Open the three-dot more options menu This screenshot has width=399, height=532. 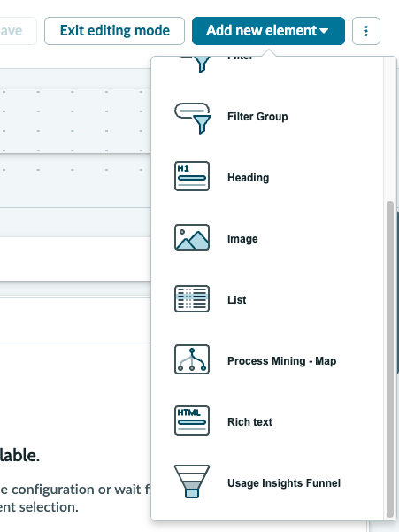point(366,31)
